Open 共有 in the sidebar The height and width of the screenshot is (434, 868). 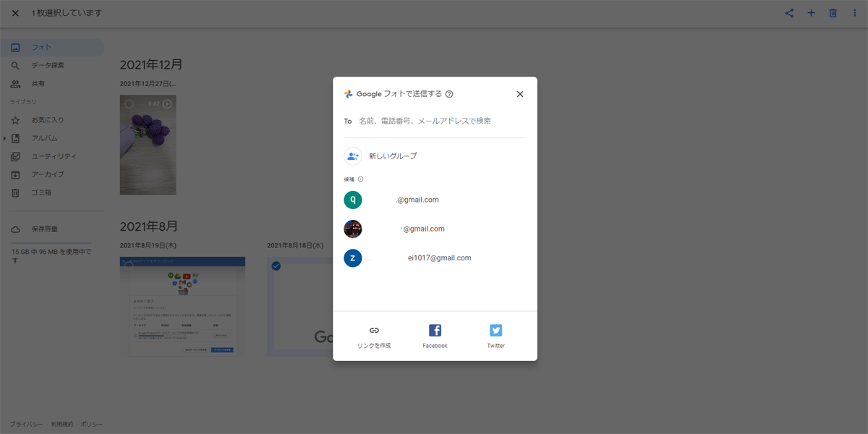[52, 84]
